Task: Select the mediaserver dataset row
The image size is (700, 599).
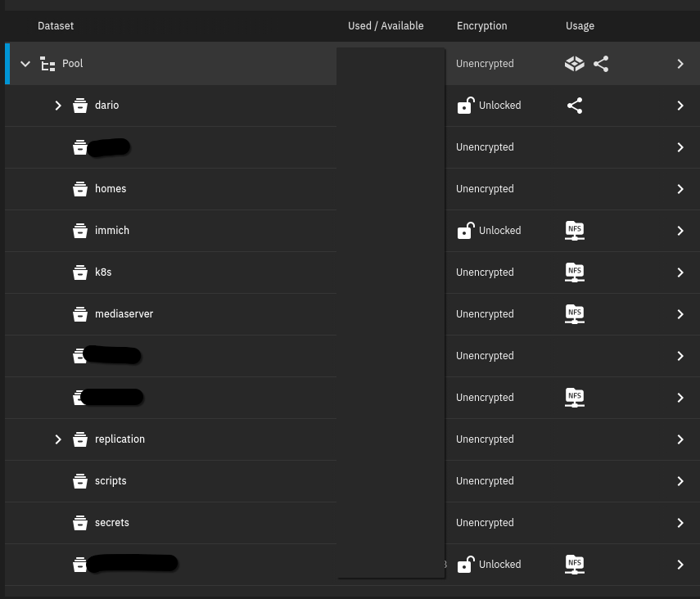Action: 124,314
